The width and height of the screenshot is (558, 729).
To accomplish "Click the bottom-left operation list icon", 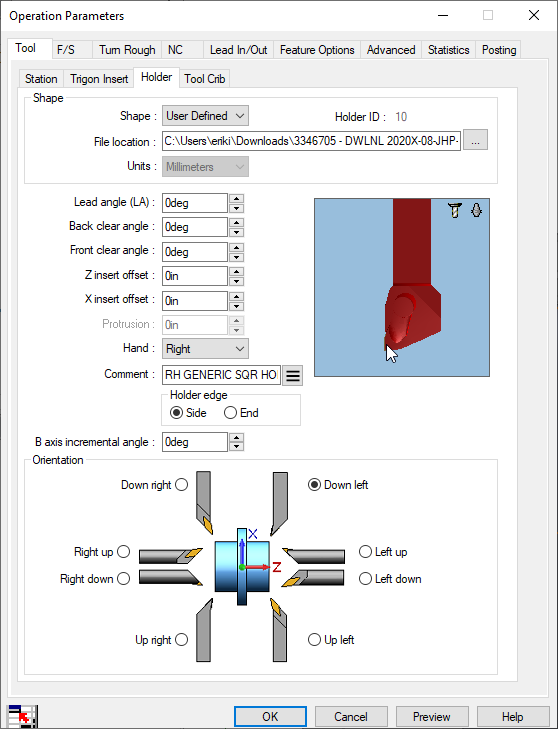I will tap(22, 716).
